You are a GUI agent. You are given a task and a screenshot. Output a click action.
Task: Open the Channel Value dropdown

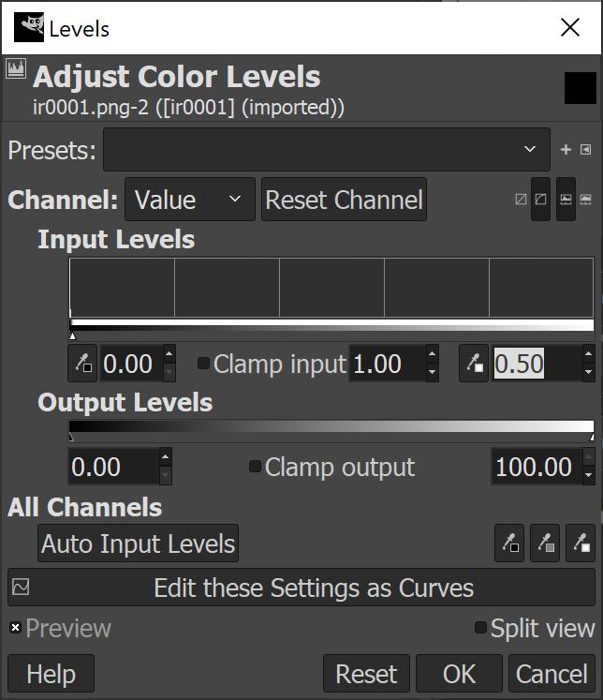pyautogui.click(x=190, y=199)
